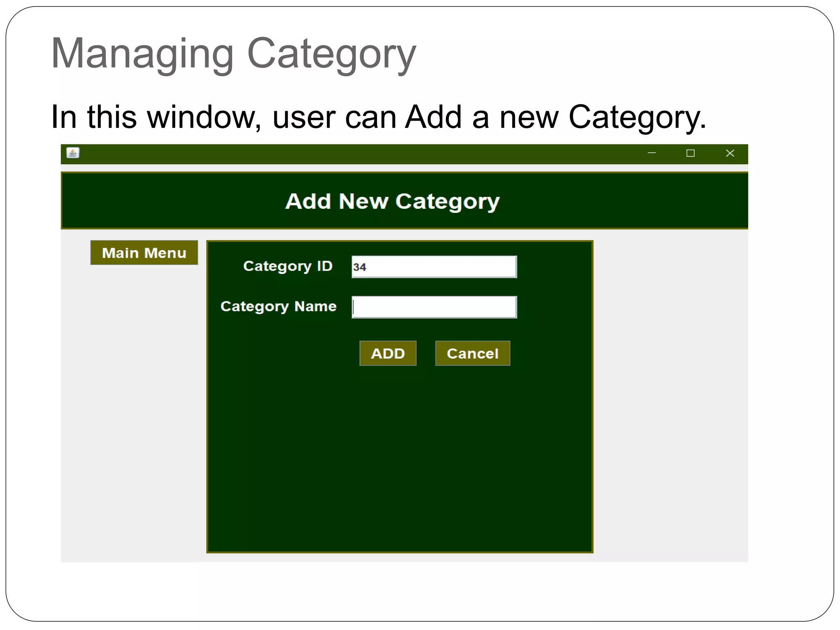Minimize the Add New Category window

click(651, 153)
